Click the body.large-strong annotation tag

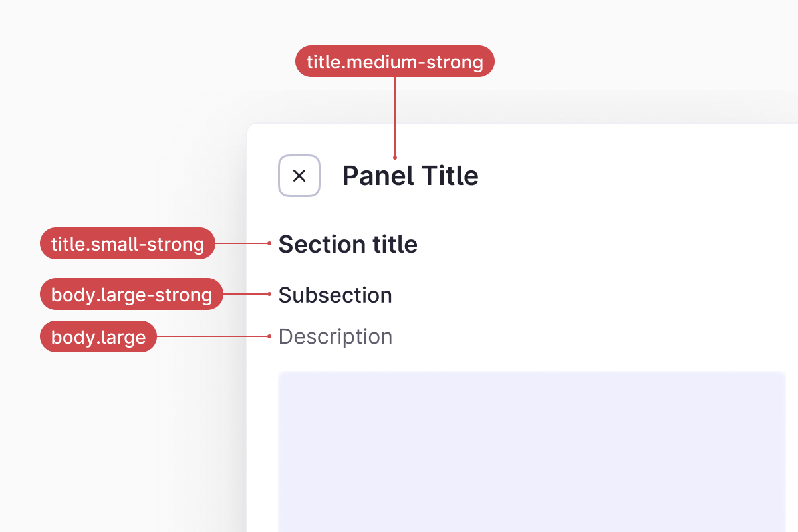pos(132,295)
